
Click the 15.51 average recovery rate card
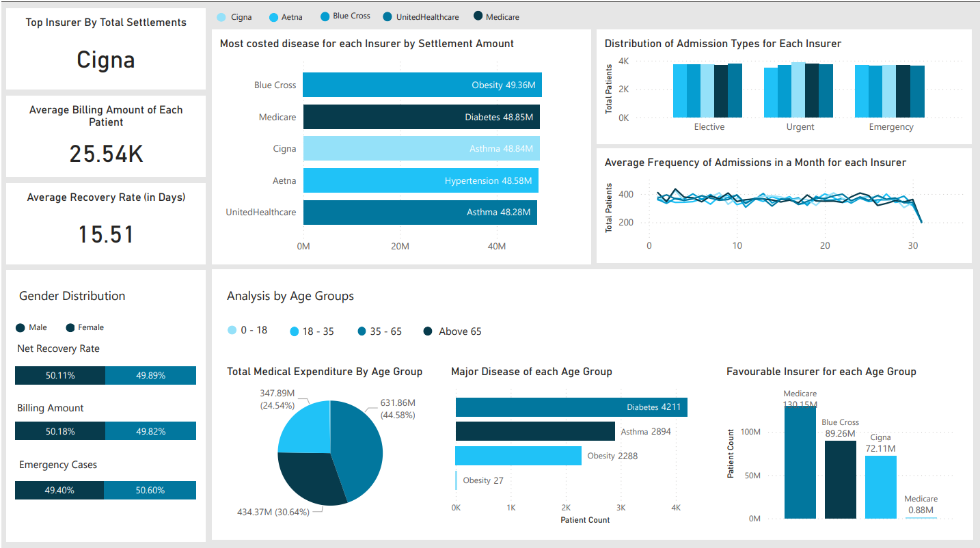pos(106,223)
